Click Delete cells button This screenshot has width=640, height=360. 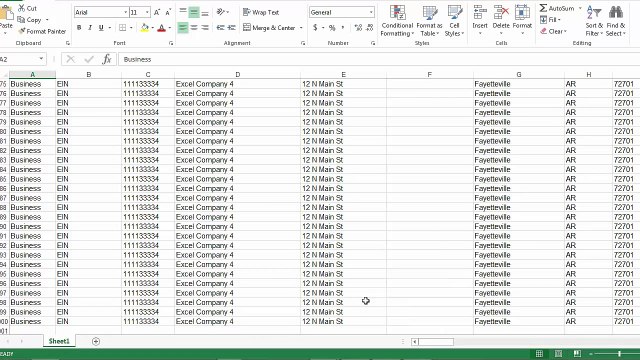501,20
